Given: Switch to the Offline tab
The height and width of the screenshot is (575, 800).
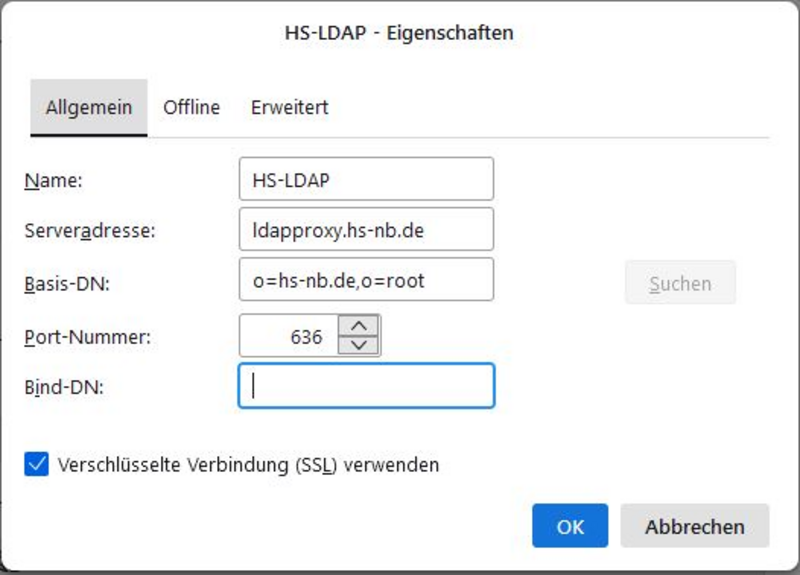Looking at the screenshot, I should point(191,108).
